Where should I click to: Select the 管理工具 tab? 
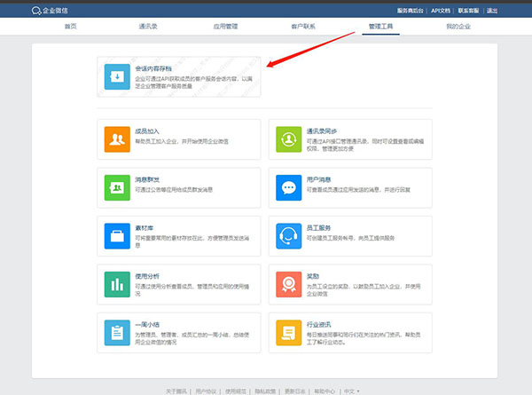tap(380, 26)
